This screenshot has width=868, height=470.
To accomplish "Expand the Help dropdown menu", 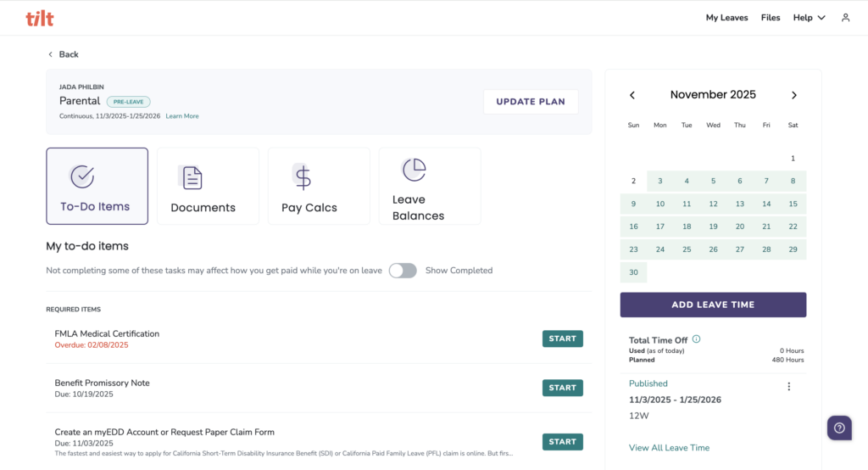I will coord(809,18).
